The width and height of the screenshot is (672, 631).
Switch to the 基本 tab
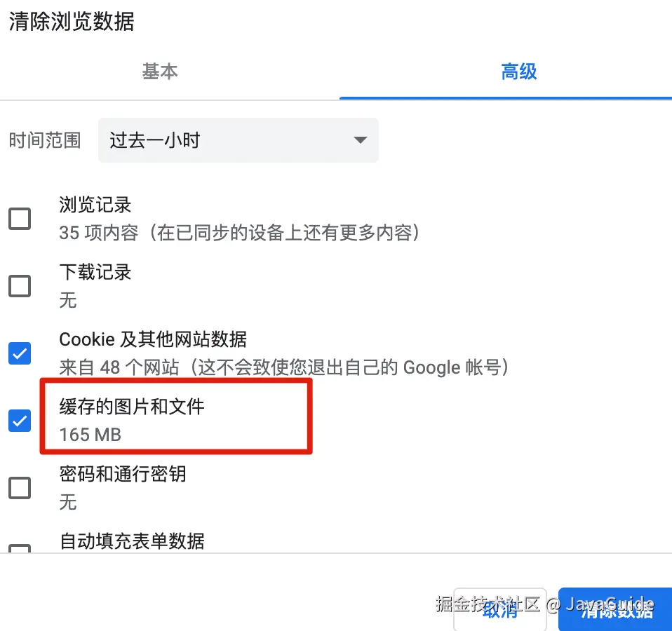160,72
